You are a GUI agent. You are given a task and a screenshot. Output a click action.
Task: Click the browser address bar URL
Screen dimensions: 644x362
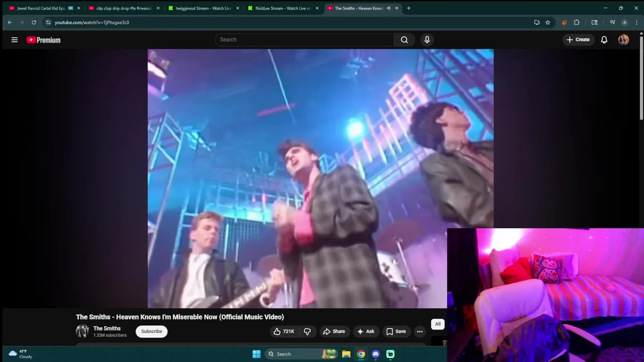click(x=92, y=22)
